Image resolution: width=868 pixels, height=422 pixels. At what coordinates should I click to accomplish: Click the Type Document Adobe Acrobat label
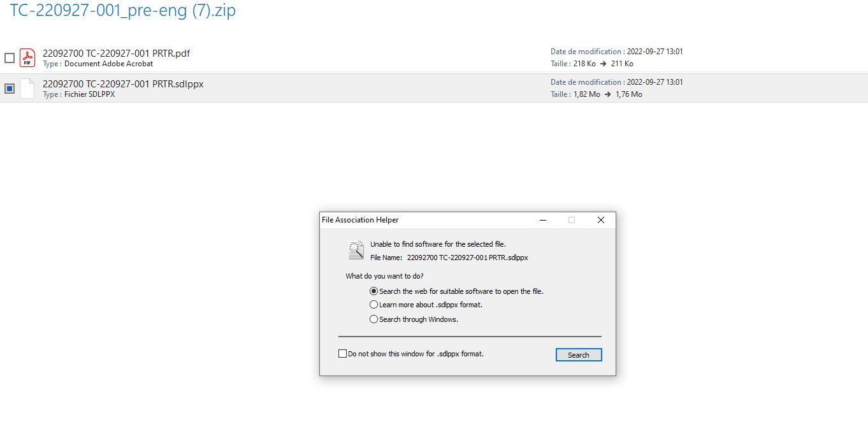[98, 64]
